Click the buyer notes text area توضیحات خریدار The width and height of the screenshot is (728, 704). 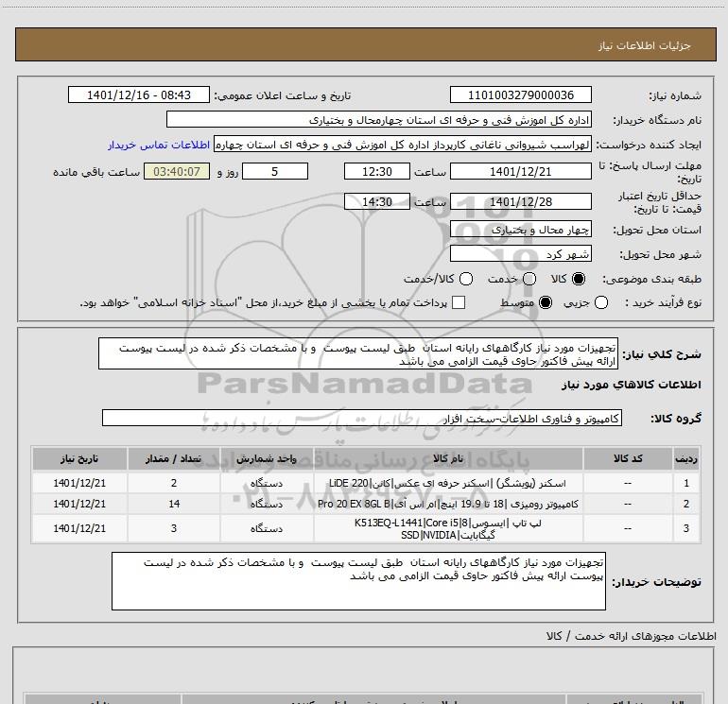[x=358, y=581]
